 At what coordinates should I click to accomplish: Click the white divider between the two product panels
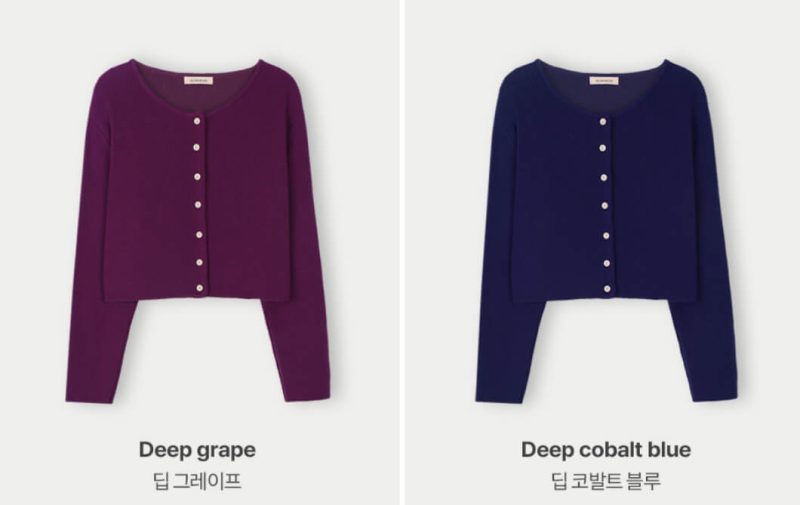pos(403,252)
